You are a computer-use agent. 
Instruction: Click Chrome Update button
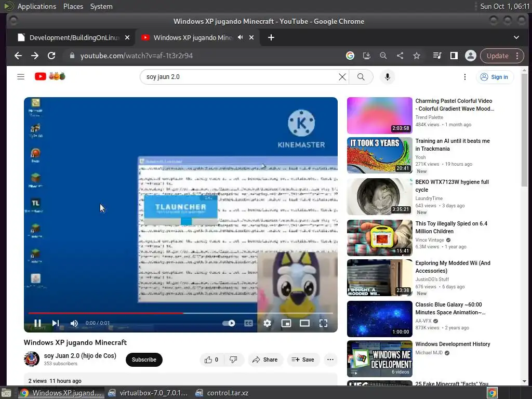click(x=497, y=56)
